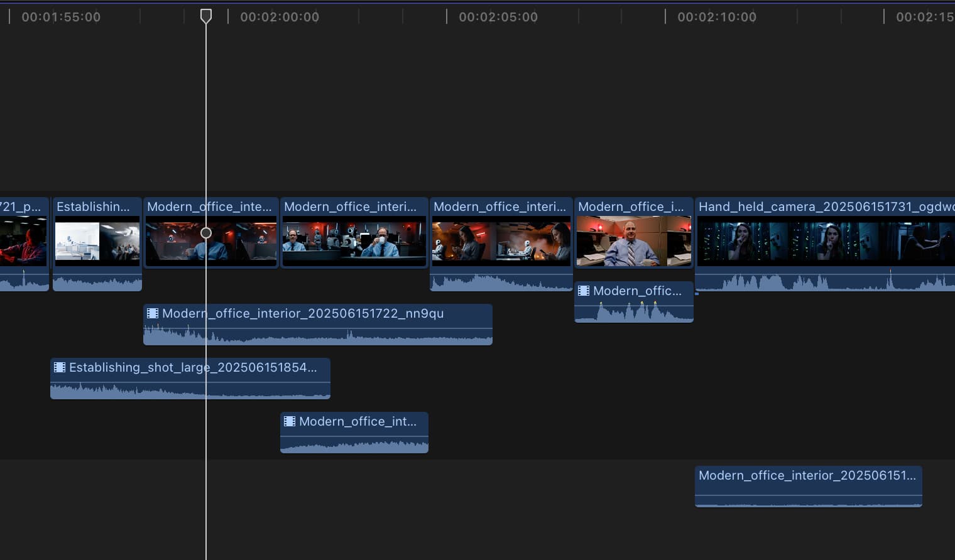
Task: Click the filmstrip icon on the Modern_offic audio clip
Action: [x=583, y=291]
